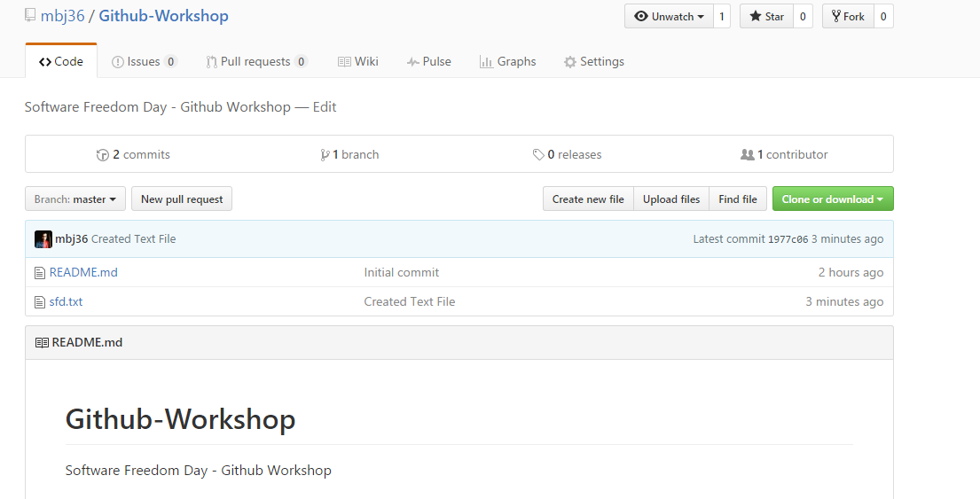Click the Edit description link
Screen dimensions: 980x499
[325, 106]
